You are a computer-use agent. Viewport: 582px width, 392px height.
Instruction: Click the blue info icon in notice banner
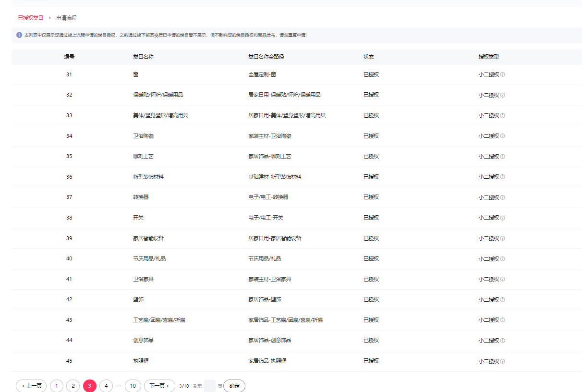tap(19, 35)
